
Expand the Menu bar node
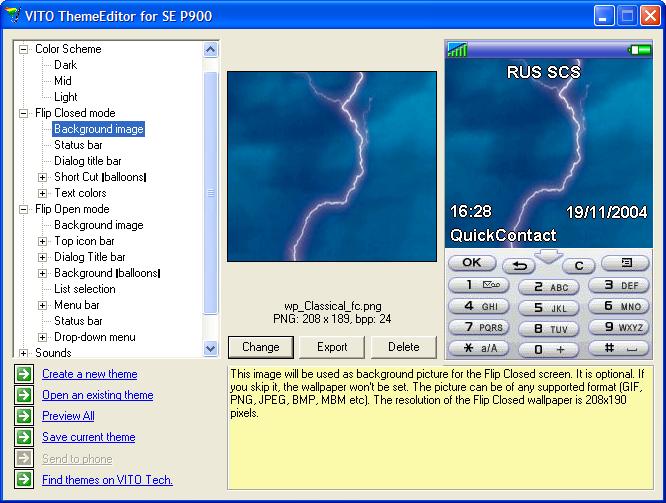point(42,305)
